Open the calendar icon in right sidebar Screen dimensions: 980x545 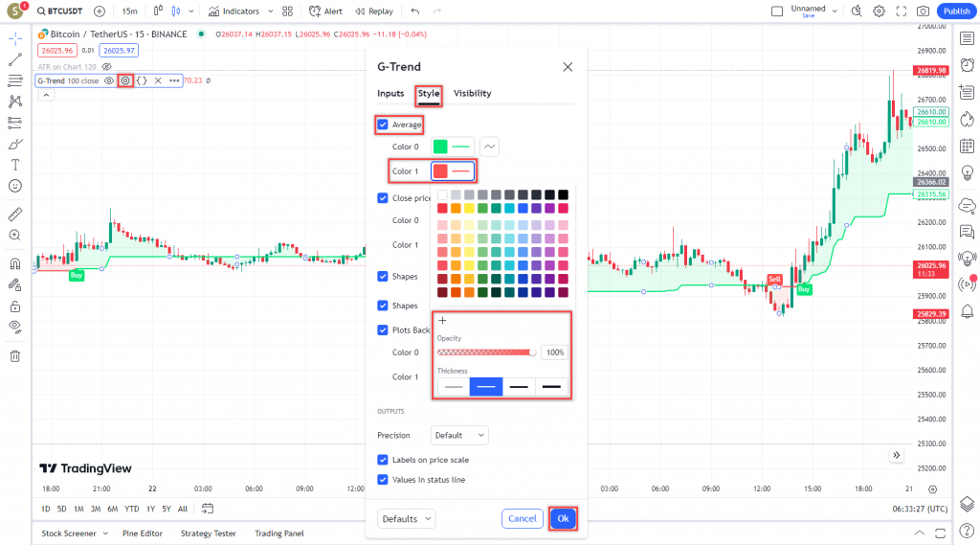(x=967, y=146)
